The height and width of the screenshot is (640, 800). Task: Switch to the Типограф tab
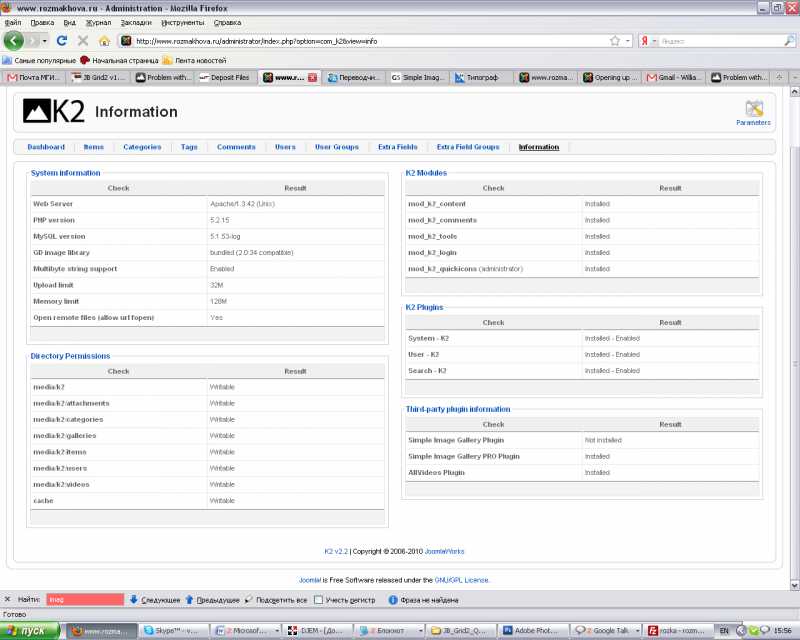pos(482,78)
